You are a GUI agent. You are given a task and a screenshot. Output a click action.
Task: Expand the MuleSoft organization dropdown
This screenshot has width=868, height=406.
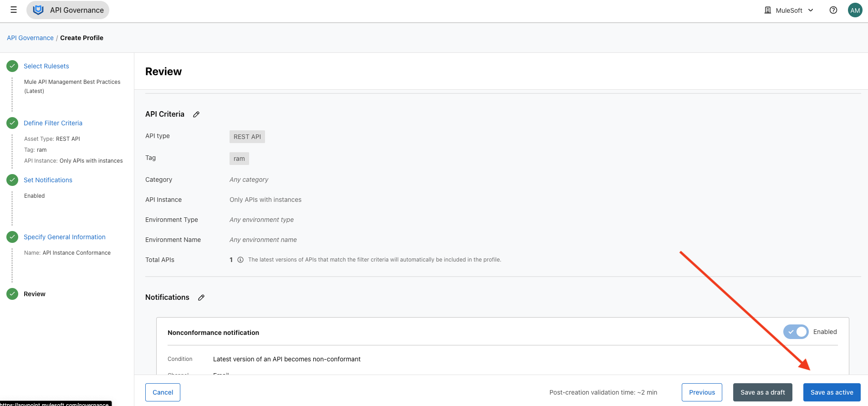coord(789,10)
